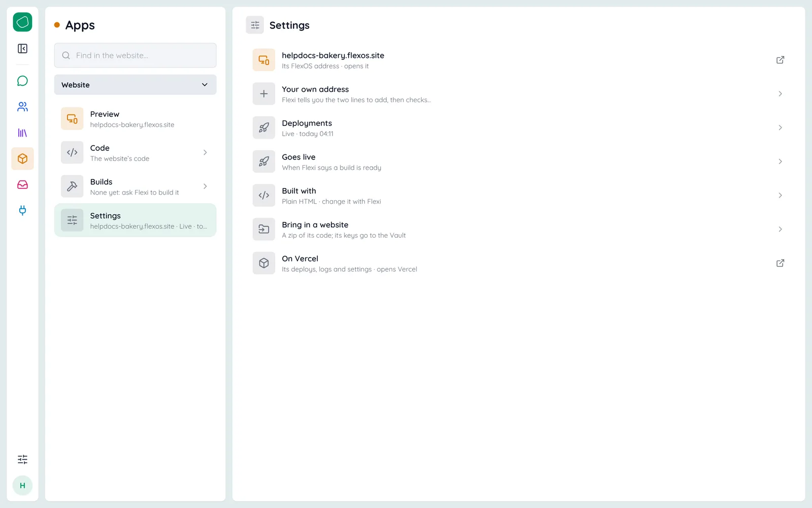The width and height of the screenshot is (812, 508).
Task: Expand Your own address chevron
Action: tap(780, 94)
